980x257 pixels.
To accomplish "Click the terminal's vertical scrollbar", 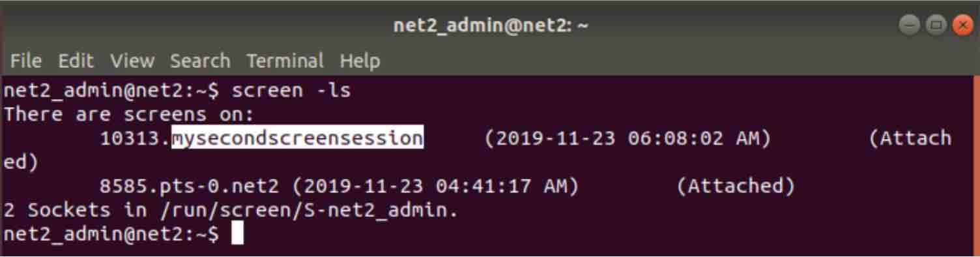I will (976, 166).
